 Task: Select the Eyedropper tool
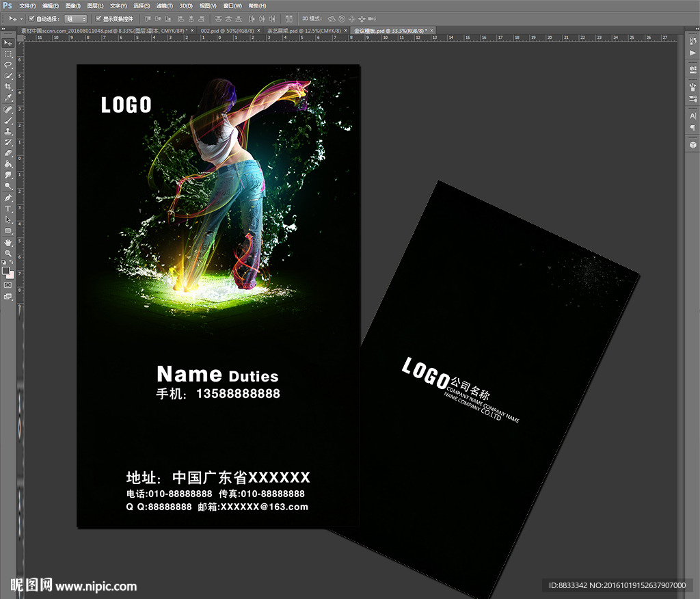point(8,98)
